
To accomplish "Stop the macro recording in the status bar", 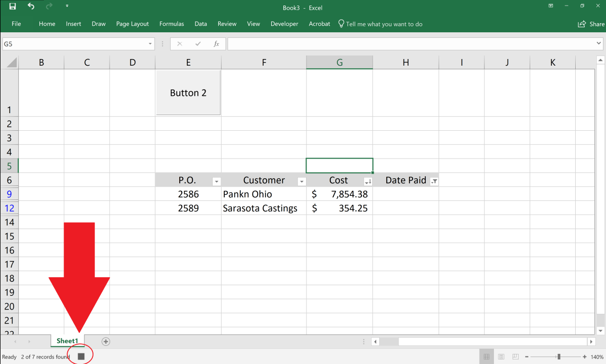I will point(81,356).
